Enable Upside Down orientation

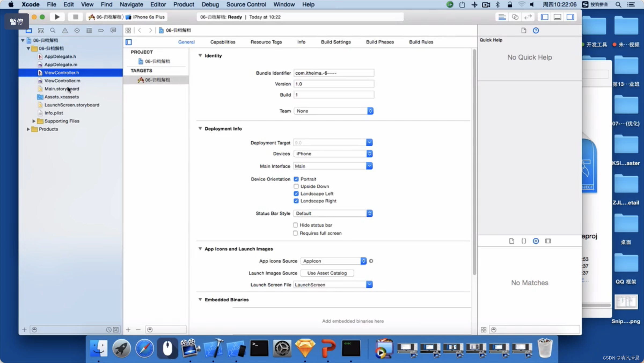296,186
